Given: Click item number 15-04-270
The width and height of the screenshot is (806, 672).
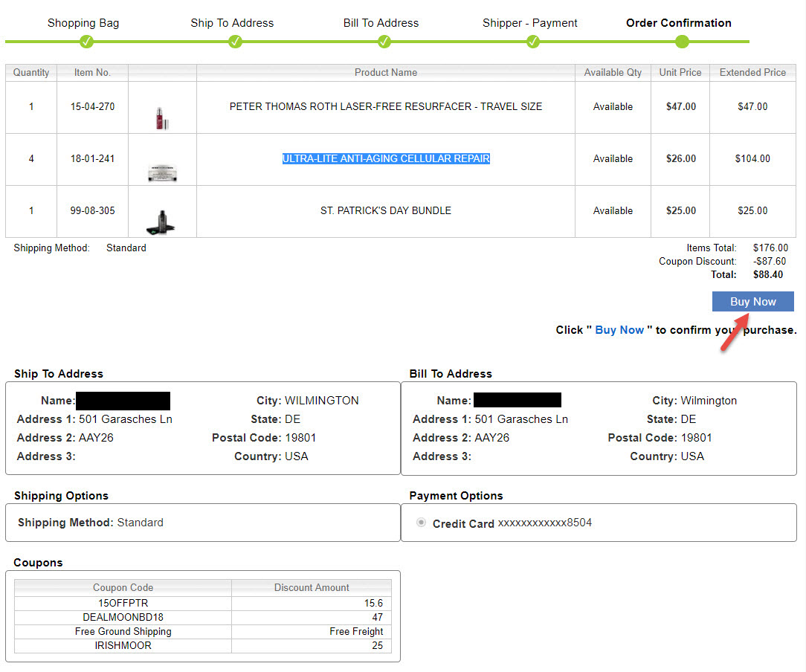Looking at the screenshot, I should click(92, 106).
